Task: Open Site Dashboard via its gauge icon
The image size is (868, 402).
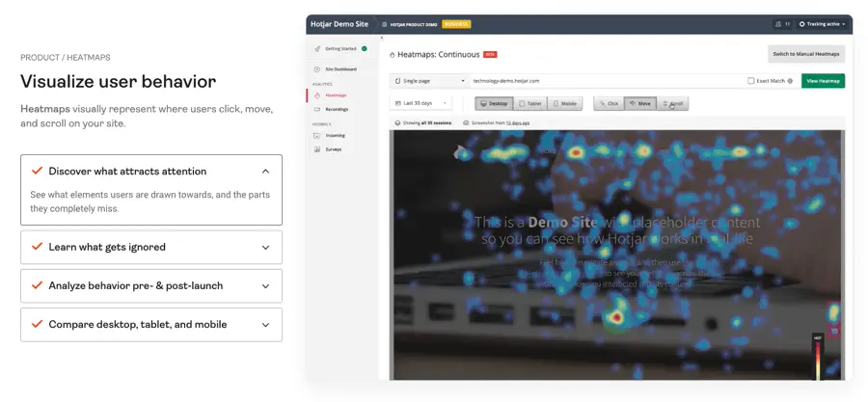Action: point(317,69)
